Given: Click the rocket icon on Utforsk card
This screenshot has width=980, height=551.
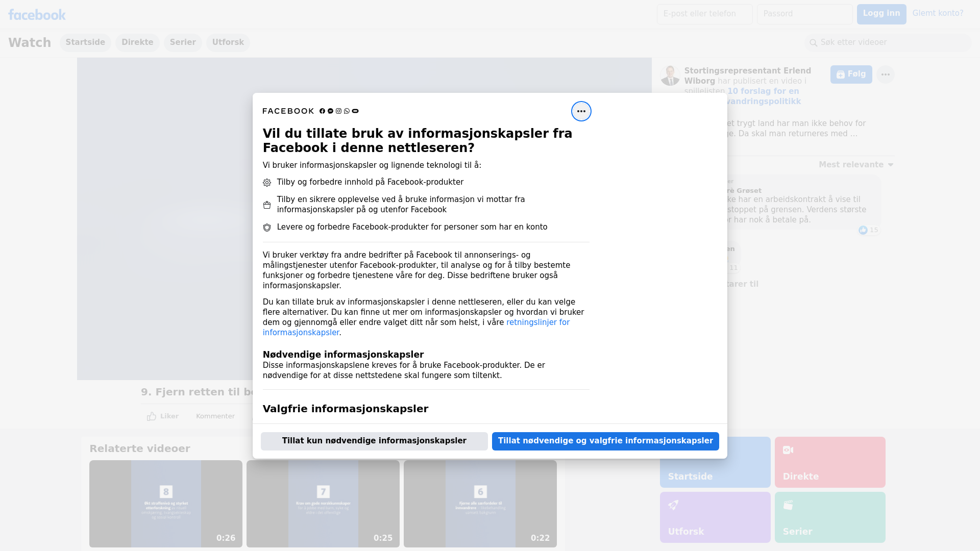Looking at the screenshot, I should point(673,505).
